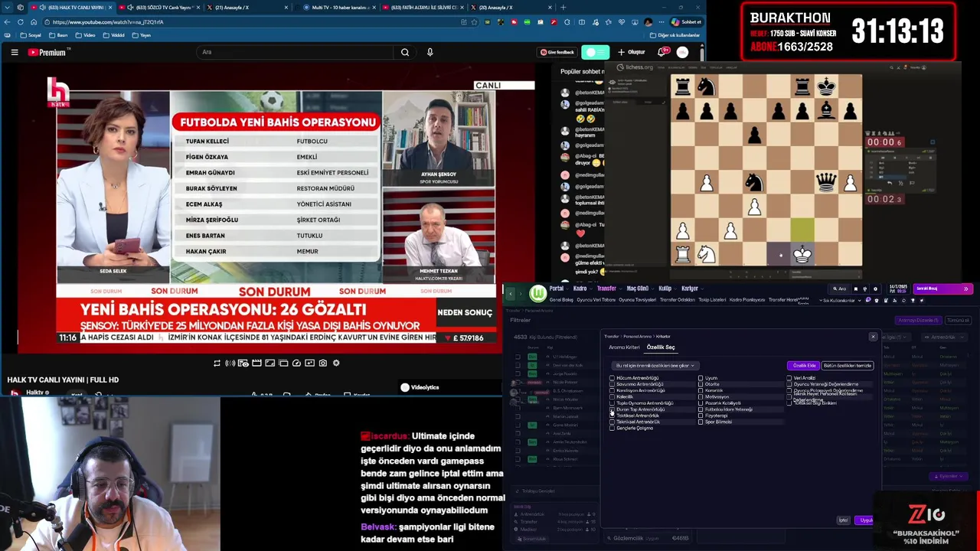Click the white knight on b1

point(706,254)
